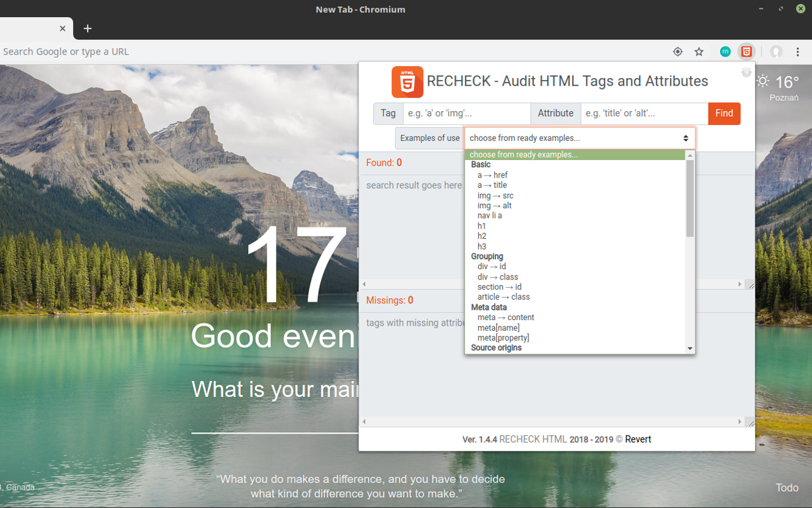This screenshot has width=812, height=508.
Task: Open the Examples of use dropdown
Action: 580,138
